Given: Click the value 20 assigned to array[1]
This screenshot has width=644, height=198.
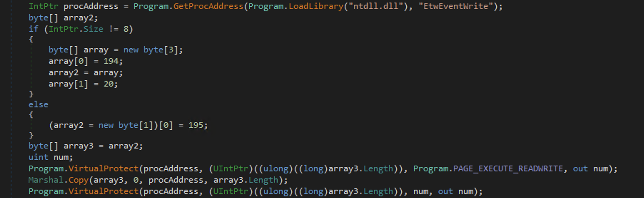Looking at the screenshot, I should pyautogui.click(x=109, y=84).
